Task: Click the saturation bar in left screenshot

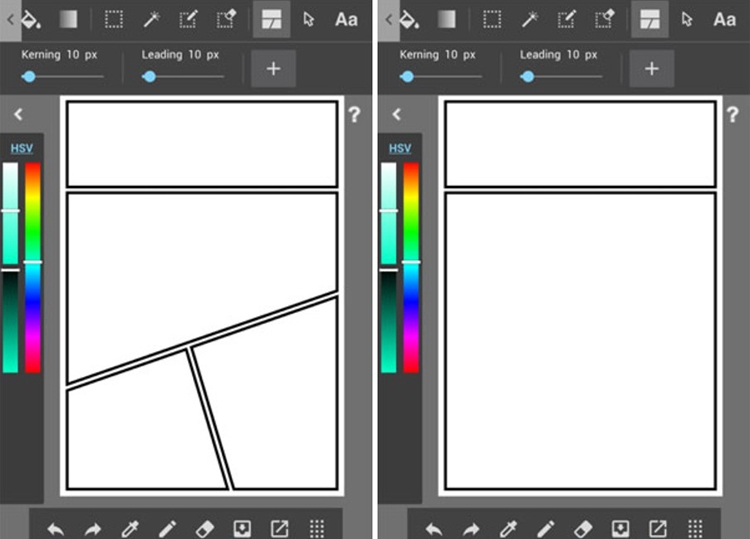Action: 11,213
